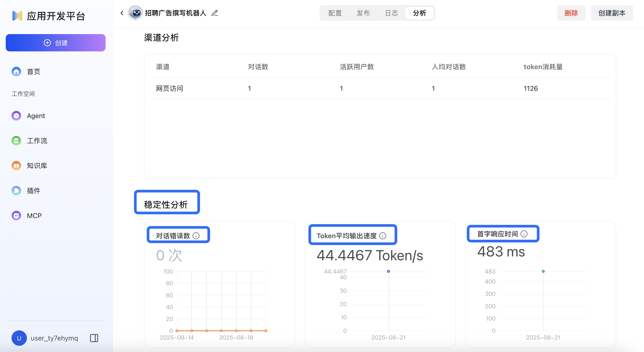This screenshot has height=352, width=644.
Task: Open the 工作流 workflow icon
Action: click(16, 141)
